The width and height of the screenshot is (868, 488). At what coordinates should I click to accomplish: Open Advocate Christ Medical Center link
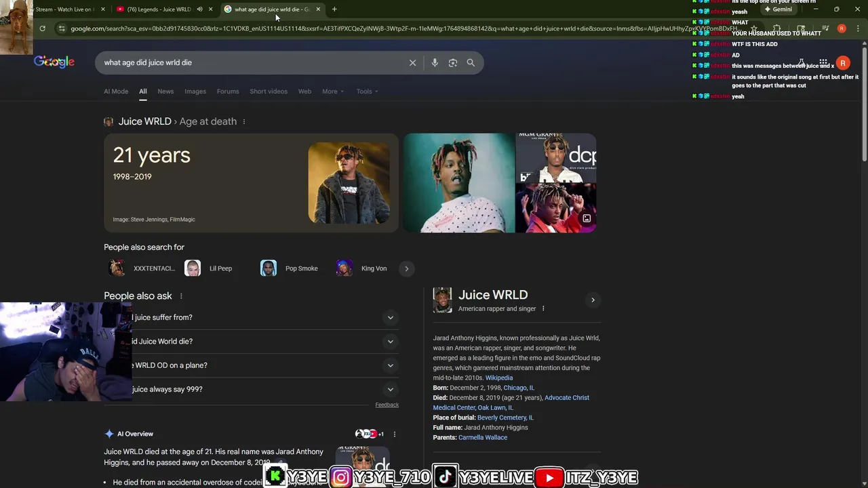point(511,403)
